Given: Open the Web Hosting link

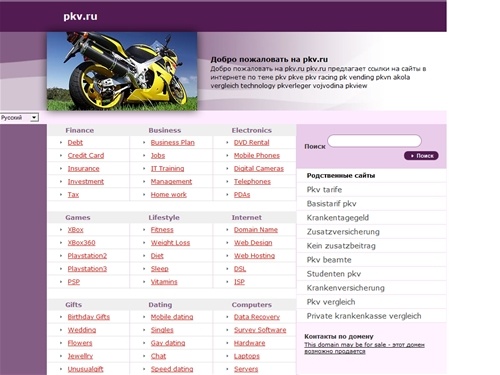Looking at the screenshot, I should pyautogui.click(x=255, y=255).
